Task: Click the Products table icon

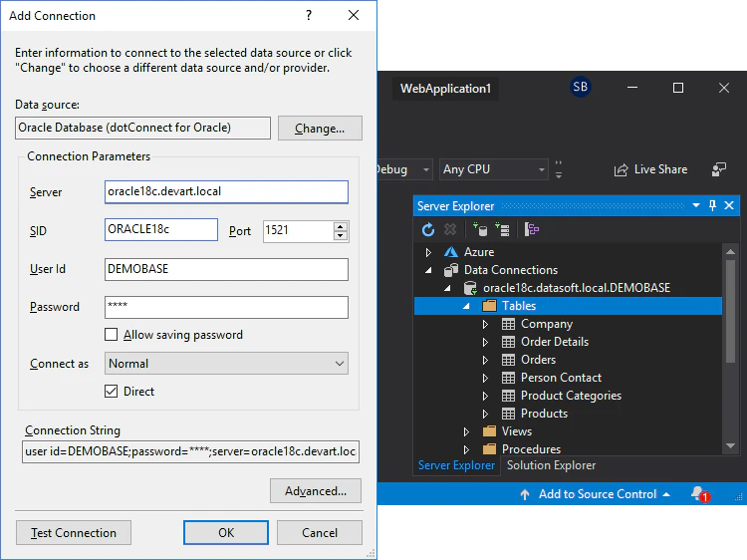Action: click(508, 414)
